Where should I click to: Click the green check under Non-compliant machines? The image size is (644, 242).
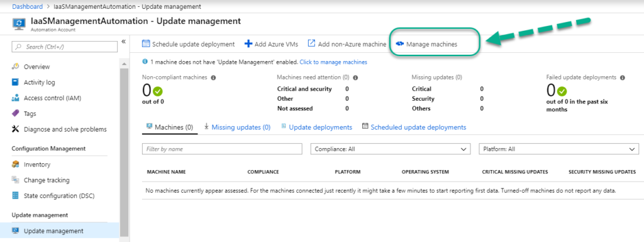(158, 91)
